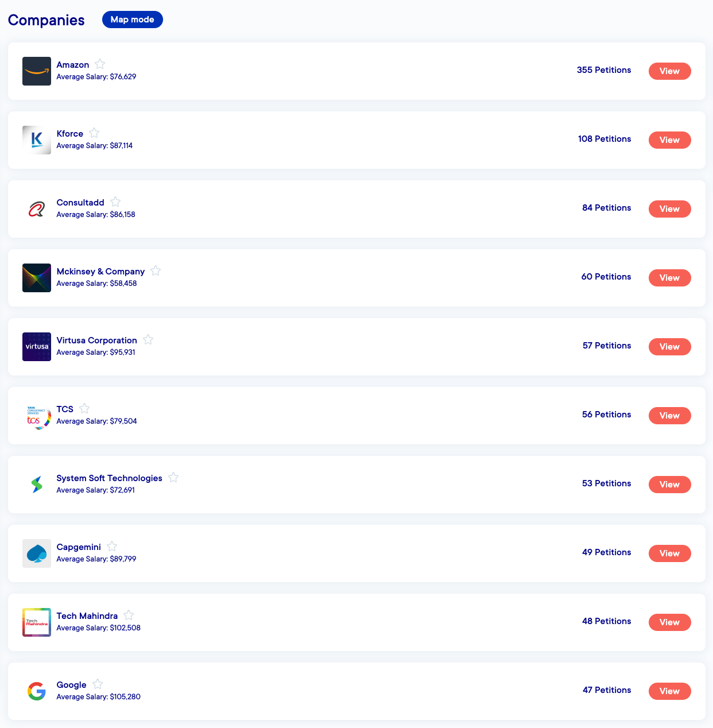Screen dimensions: 713x728
Task: Click the Virtusa logo thumbnail
Action: (x=37, y=347)
